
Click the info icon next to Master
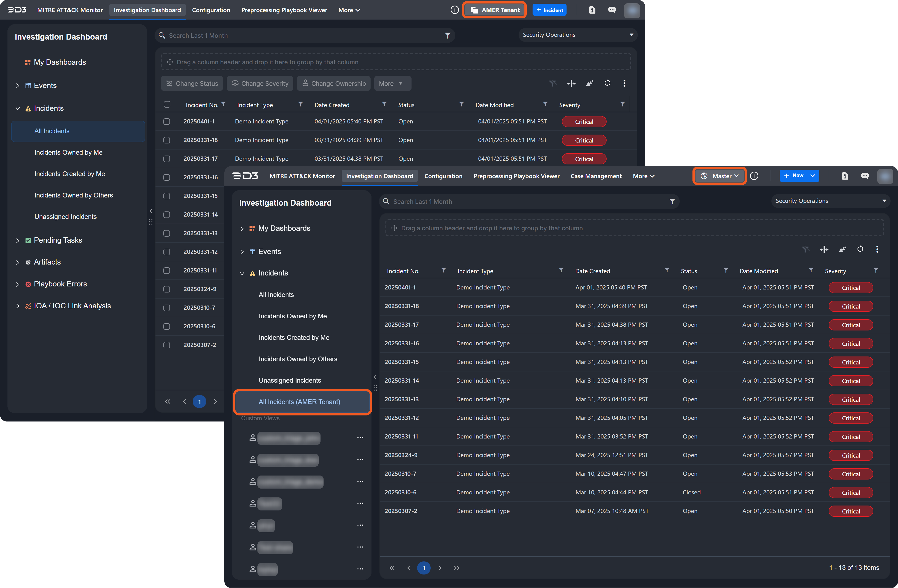(754, 176)
